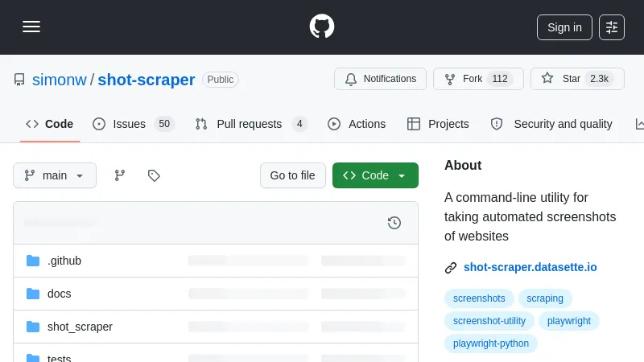Click the branches icon beside main
The width and height of the screenshot is (644, 362).
click(x=120, y=175)
